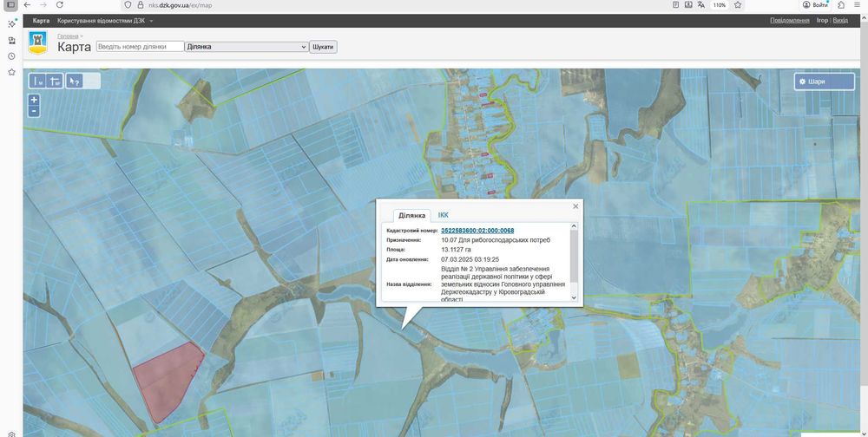Click the Войти account sign-in button
Image resolution: width=868 pixels, height=437 pixels.
pos(815,4)
